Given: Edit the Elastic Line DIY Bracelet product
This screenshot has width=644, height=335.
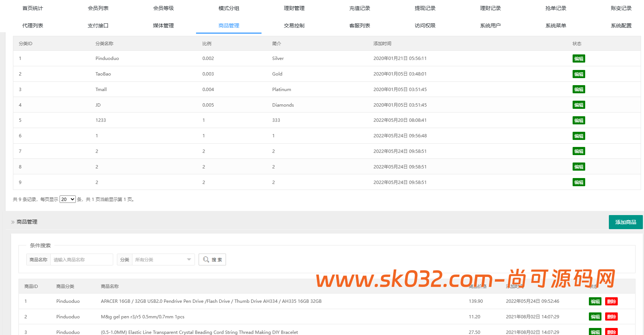Looking at the screenshot, I should 595,332.
